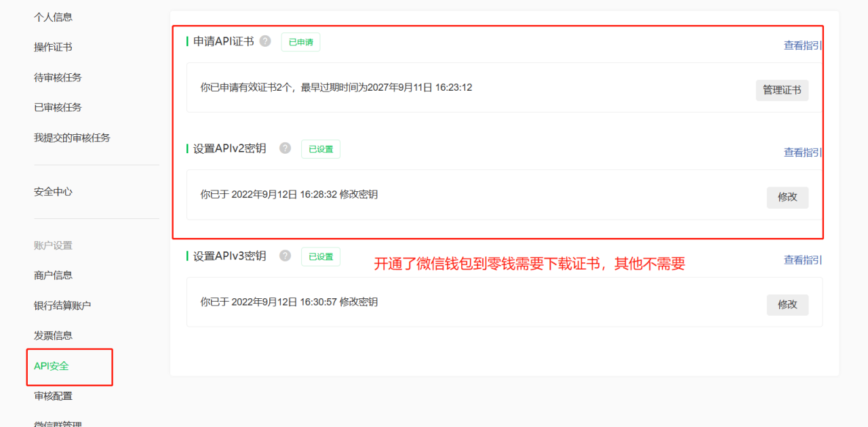Click question mark icon beside 设置APIv3密钥
868x427 pixels.
pos(285,256)
